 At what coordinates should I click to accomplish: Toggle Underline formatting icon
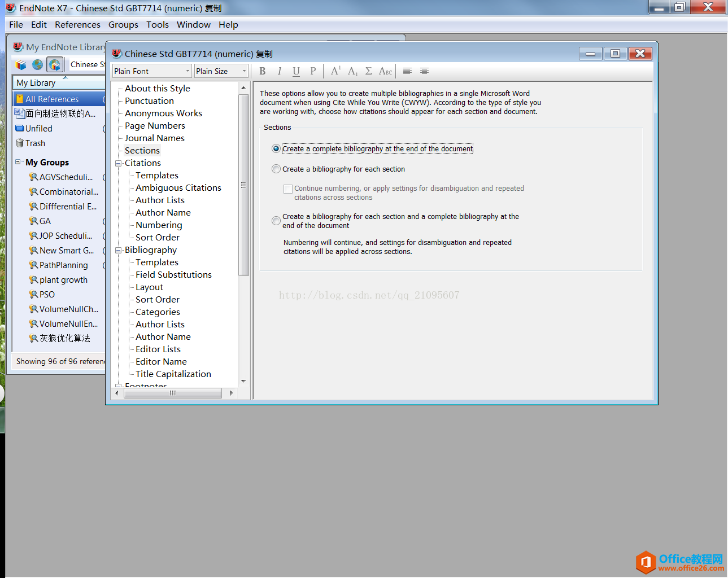(296, 71)
